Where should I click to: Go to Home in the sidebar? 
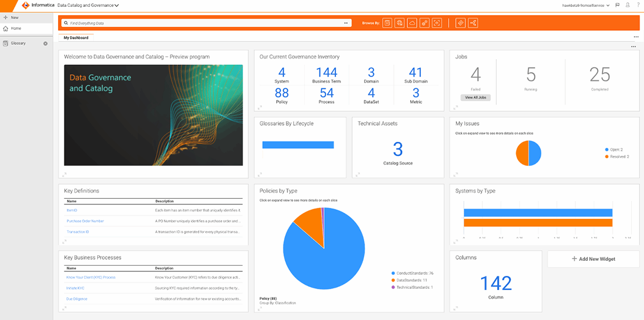click(16, 28)
